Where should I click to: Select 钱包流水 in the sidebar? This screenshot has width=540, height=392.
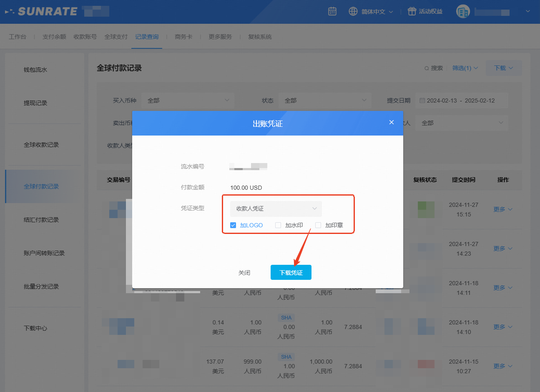(35, 70)
